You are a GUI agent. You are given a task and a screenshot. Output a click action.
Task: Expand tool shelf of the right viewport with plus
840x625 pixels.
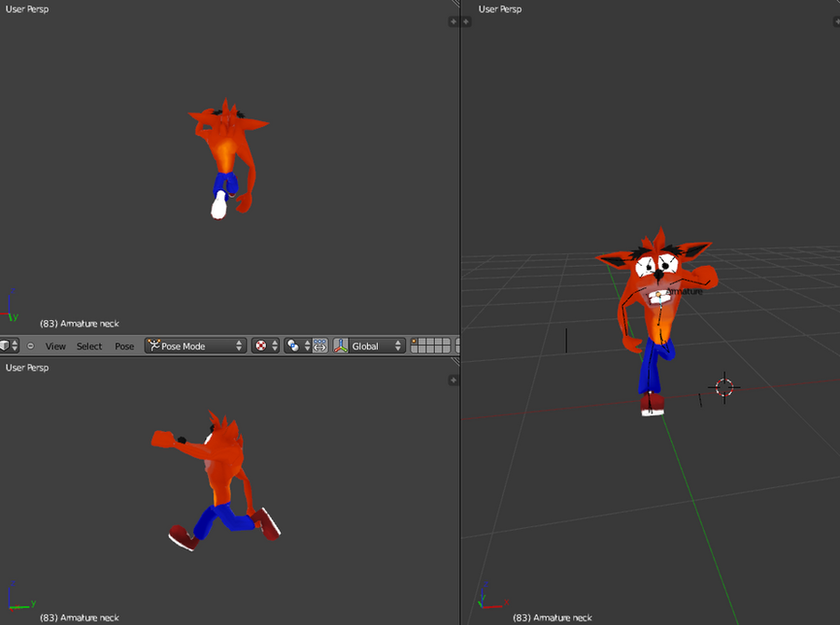466,21
